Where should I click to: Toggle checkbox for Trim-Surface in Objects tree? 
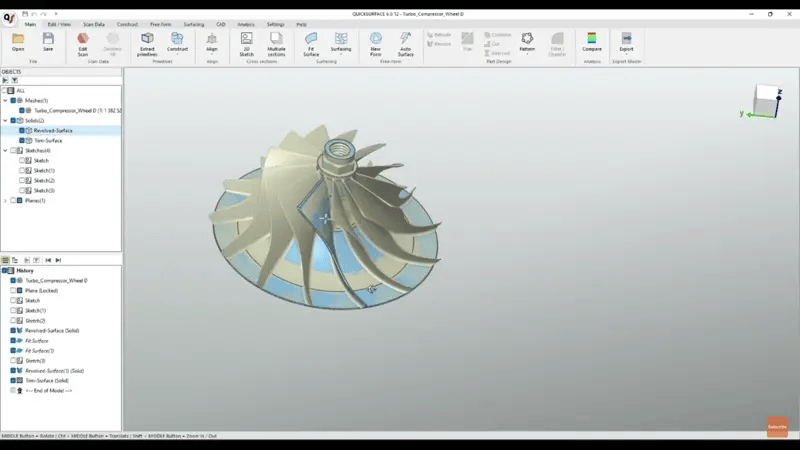pos(22,141)
